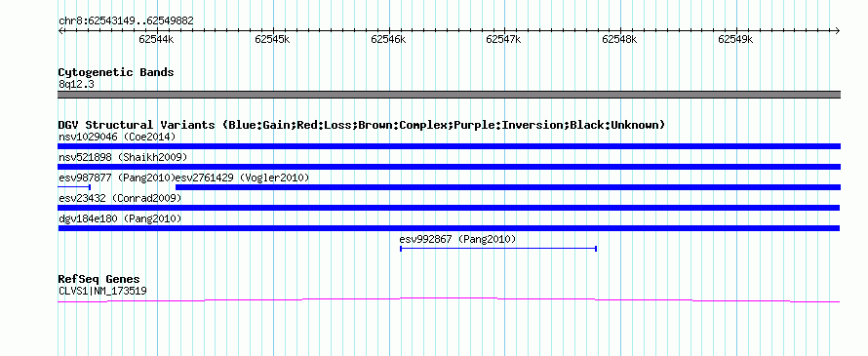
Task: Open the DGV Structural Variants track title
Action: (x=361, y=125)
